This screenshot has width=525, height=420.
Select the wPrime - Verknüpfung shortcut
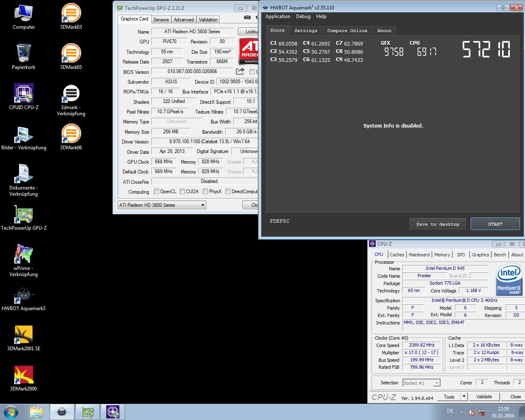coord(24,261)
